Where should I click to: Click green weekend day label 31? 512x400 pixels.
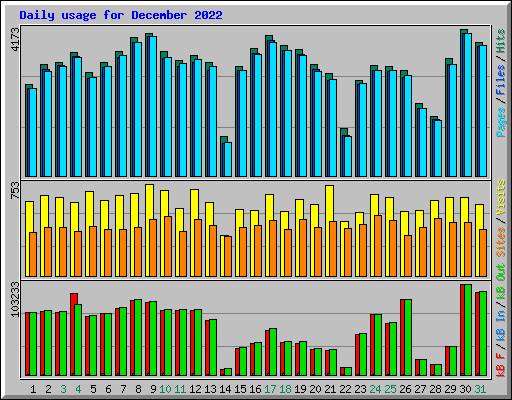[x=480, y=389]
